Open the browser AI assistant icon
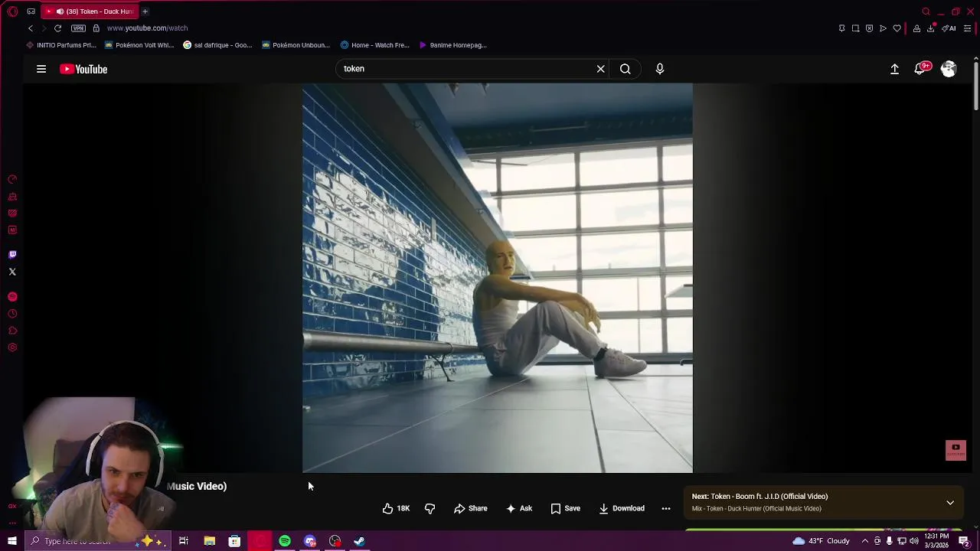This screenshot has height=551, width=980. coord(949,28)
